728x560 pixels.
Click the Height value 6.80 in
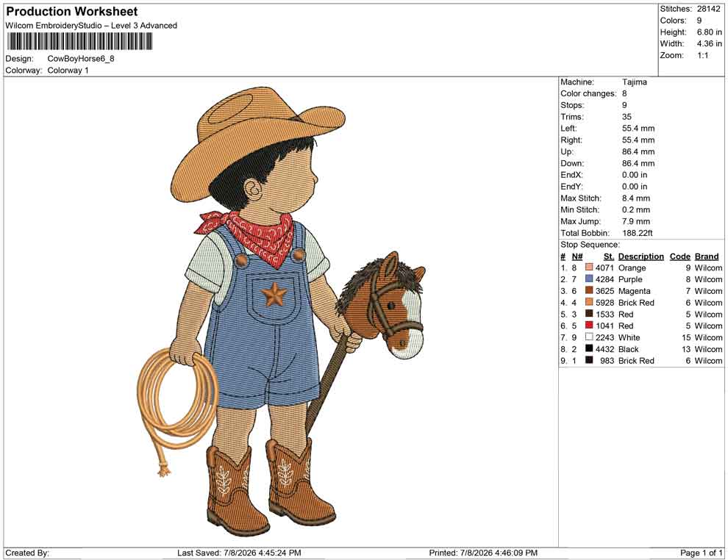click(709, 32)
